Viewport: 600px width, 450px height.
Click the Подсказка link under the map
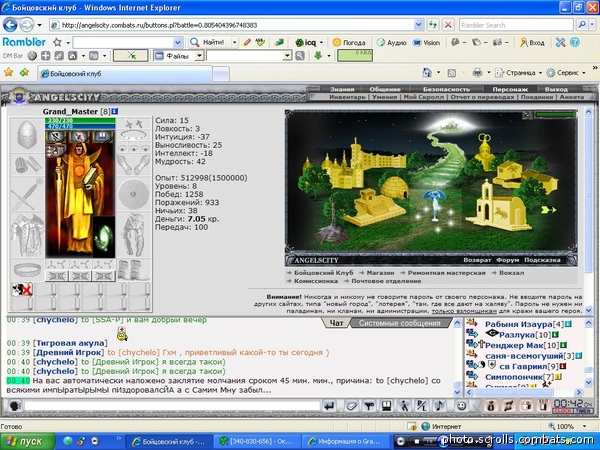(x=542, y=260)
